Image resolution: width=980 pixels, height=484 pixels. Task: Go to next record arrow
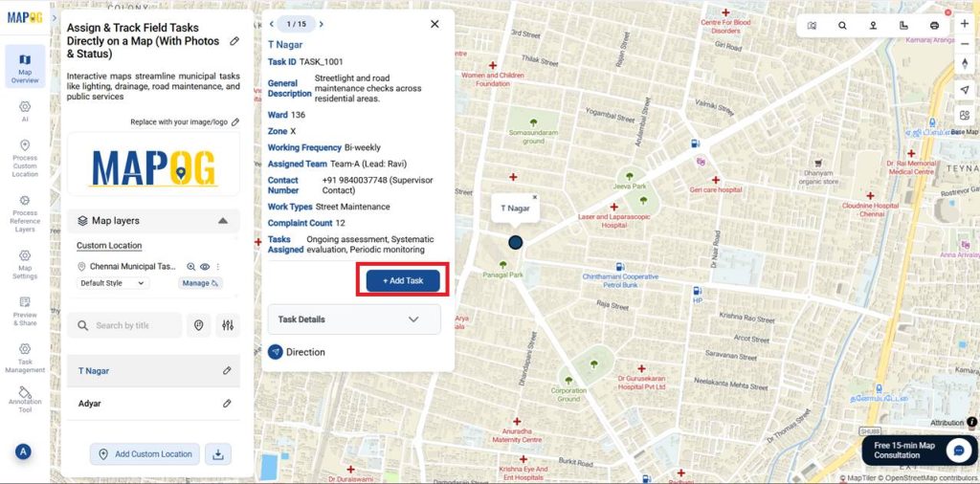click(x=322, y=24)
